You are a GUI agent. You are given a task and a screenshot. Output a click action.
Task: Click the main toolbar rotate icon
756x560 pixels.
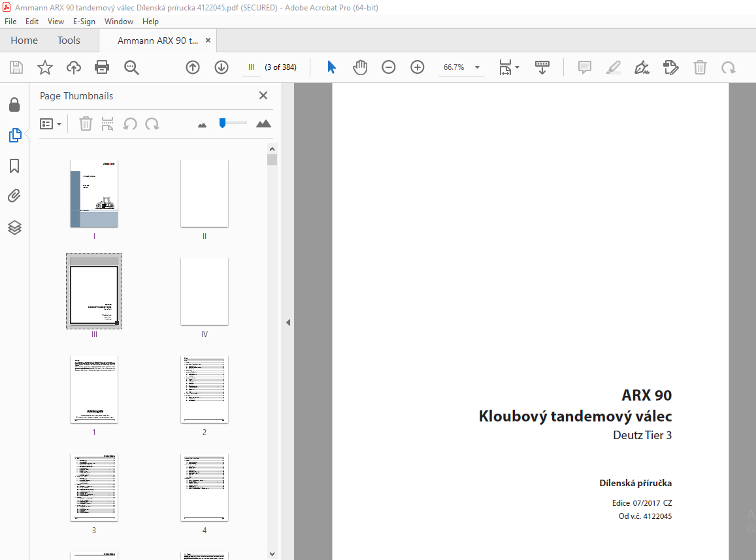[728, 67]
